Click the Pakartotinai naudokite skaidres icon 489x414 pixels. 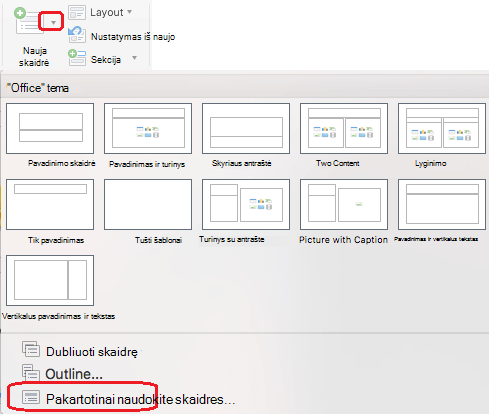click(31, 397)
